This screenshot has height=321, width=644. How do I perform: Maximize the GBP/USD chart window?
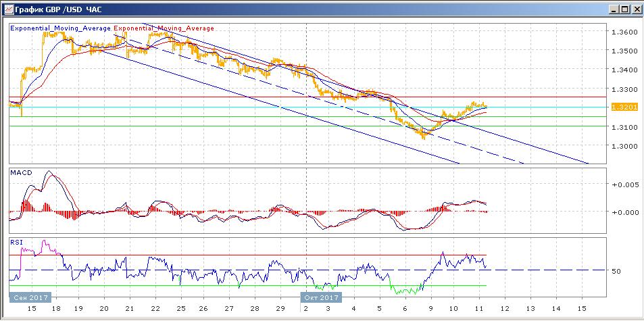pyautogui.click(x=624, y=9)
